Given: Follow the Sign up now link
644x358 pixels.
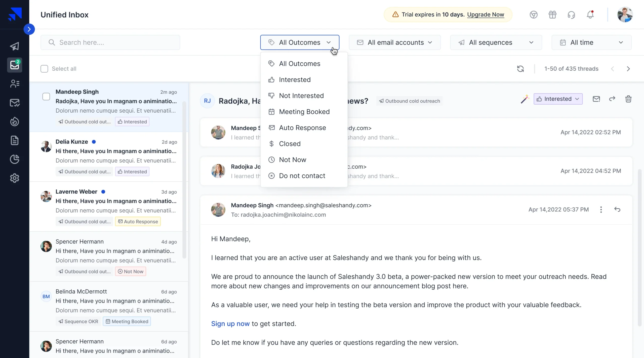Looking at the screenshot, I should pos(230,324).
